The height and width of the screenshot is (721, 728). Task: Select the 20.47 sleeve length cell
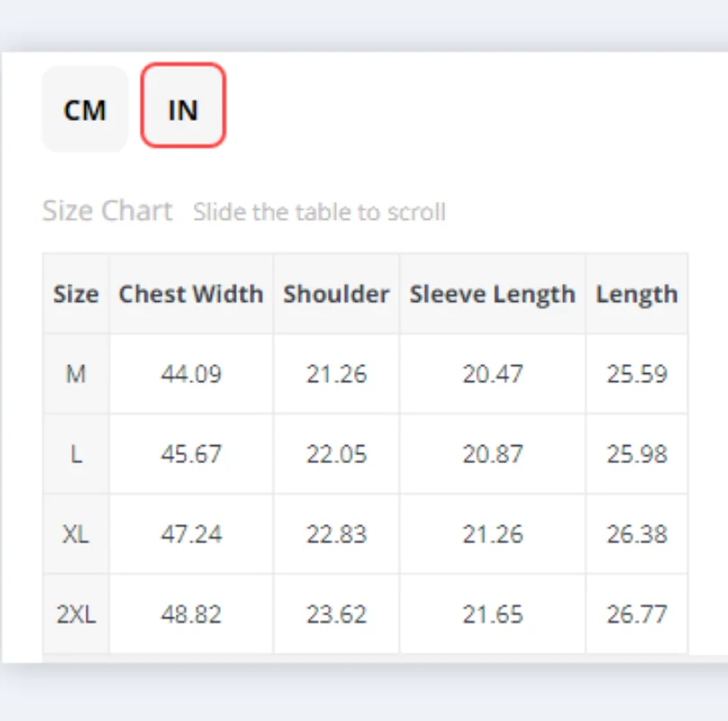[492, 373]
